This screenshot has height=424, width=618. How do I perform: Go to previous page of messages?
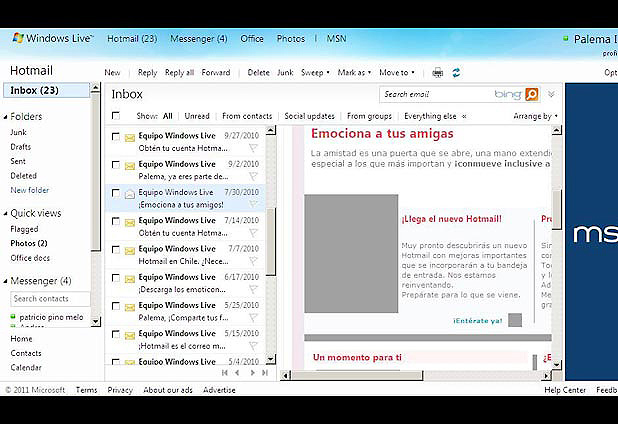coord(237,372)
